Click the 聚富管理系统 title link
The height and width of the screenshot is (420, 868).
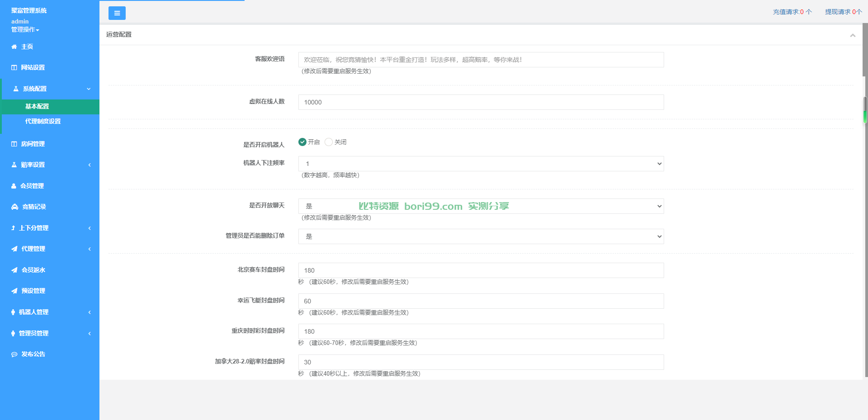click(29, 10)
